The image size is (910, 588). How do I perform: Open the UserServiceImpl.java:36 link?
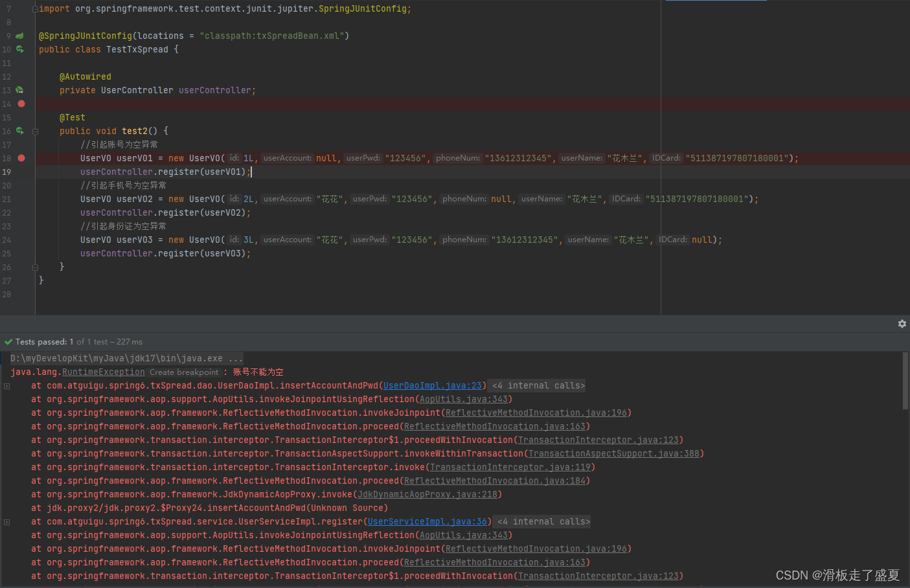pyautogui.click(x=427, y=522)
